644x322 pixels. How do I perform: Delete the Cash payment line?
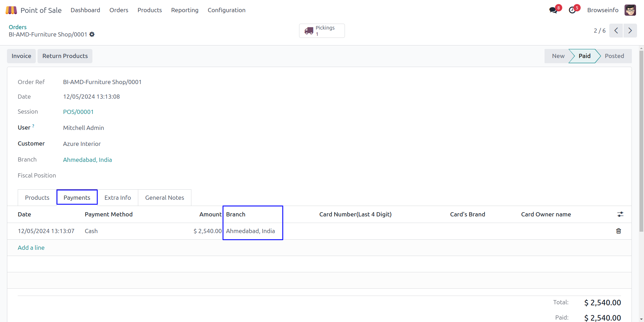[618, 231]
